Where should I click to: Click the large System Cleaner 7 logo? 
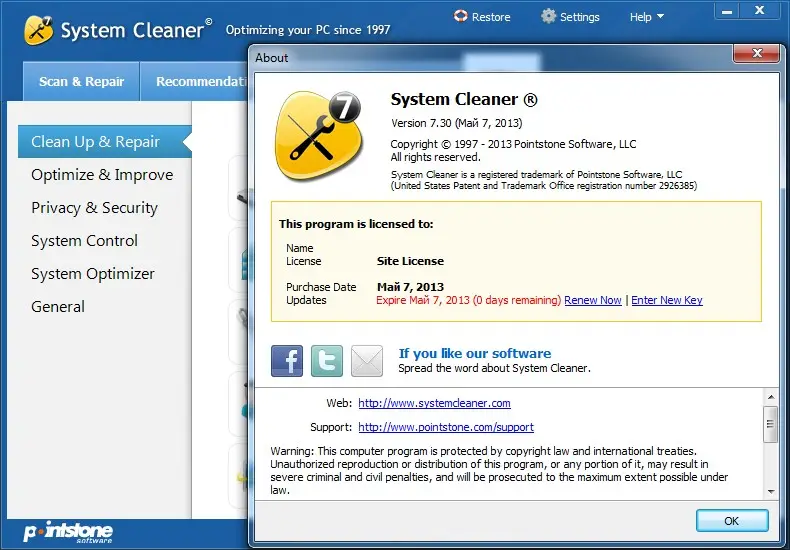[318, 136]
